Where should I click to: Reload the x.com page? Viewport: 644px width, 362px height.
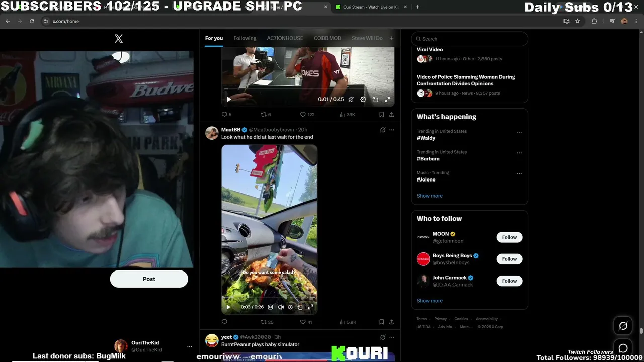(32, 21)
